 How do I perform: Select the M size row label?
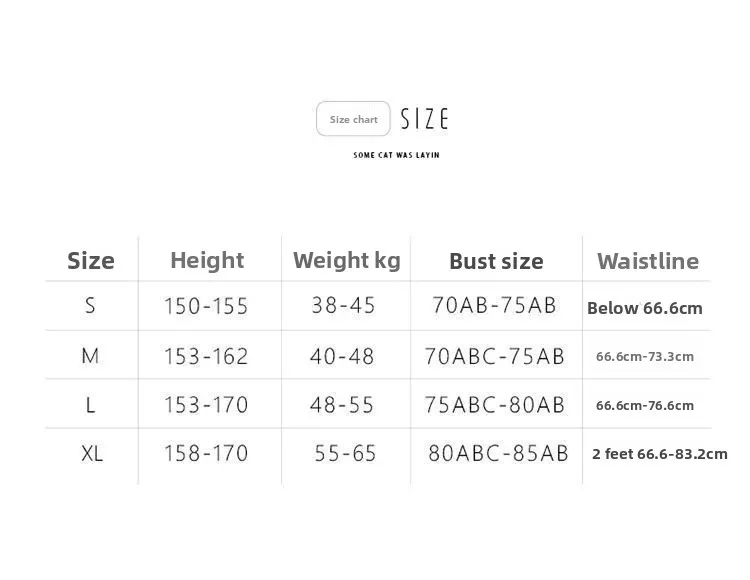click(90, 356)
